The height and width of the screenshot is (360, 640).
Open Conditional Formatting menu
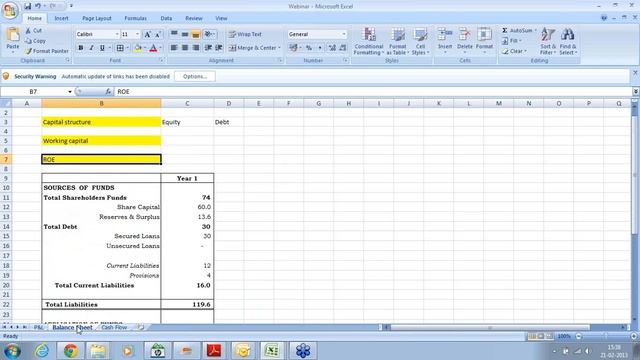[369, 41]
